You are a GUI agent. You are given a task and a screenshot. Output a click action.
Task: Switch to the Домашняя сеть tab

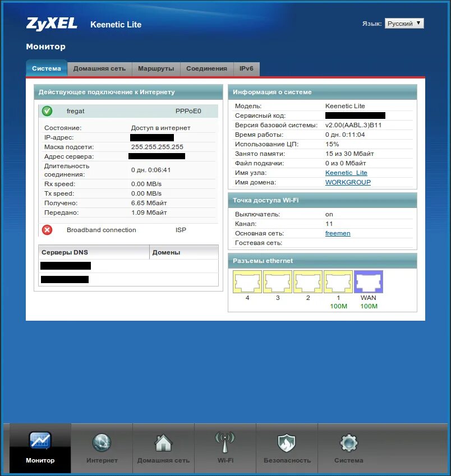point(100,68)
